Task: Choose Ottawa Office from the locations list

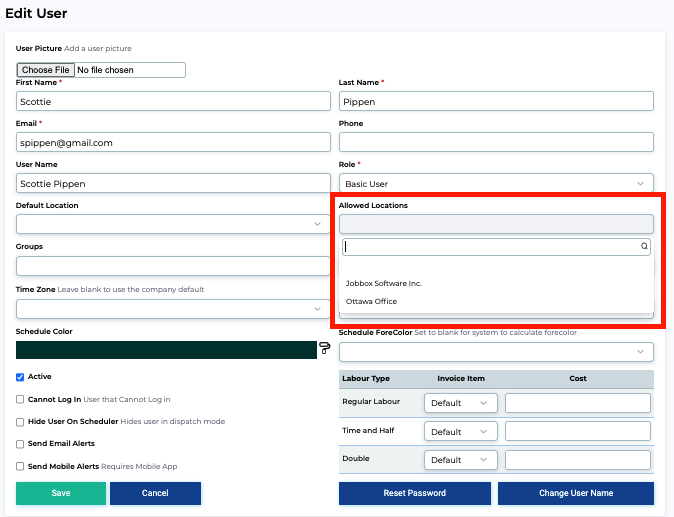Action: 371,301
